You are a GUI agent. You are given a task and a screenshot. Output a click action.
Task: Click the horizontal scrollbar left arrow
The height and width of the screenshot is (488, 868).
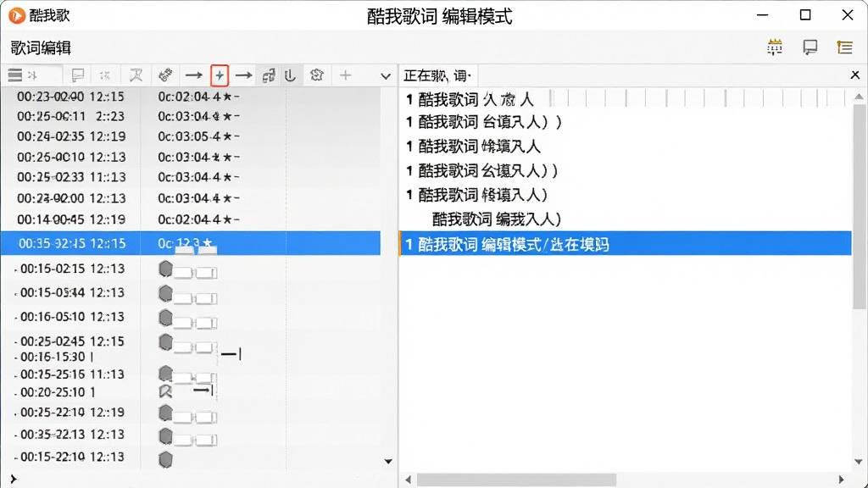408,480
